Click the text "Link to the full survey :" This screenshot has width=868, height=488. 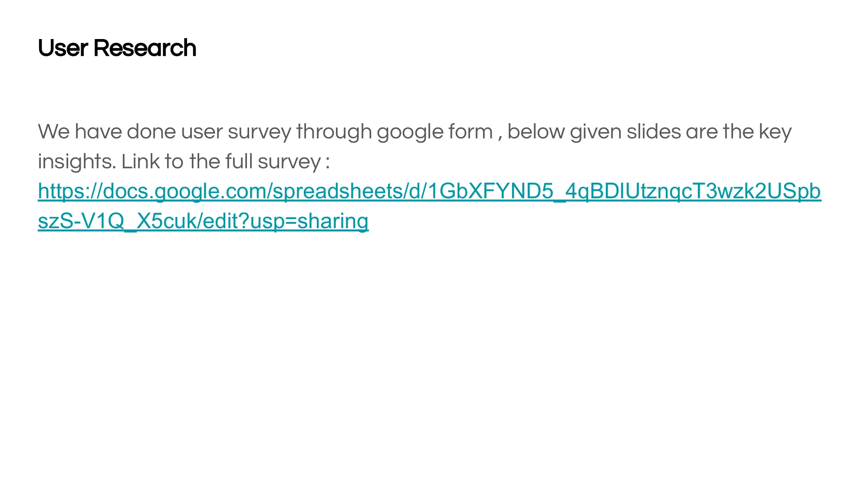pyautogui.click(x=226, y=161)
